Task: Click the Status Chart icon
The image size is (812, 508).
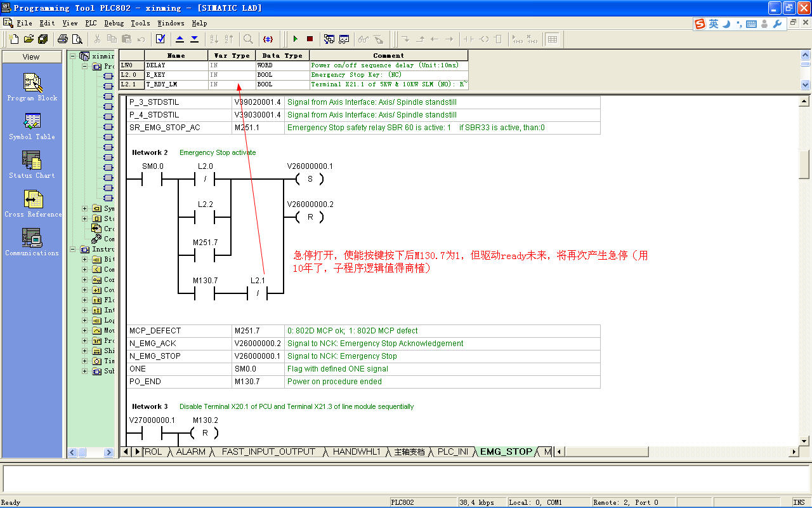Action: (x=32, y=161)
